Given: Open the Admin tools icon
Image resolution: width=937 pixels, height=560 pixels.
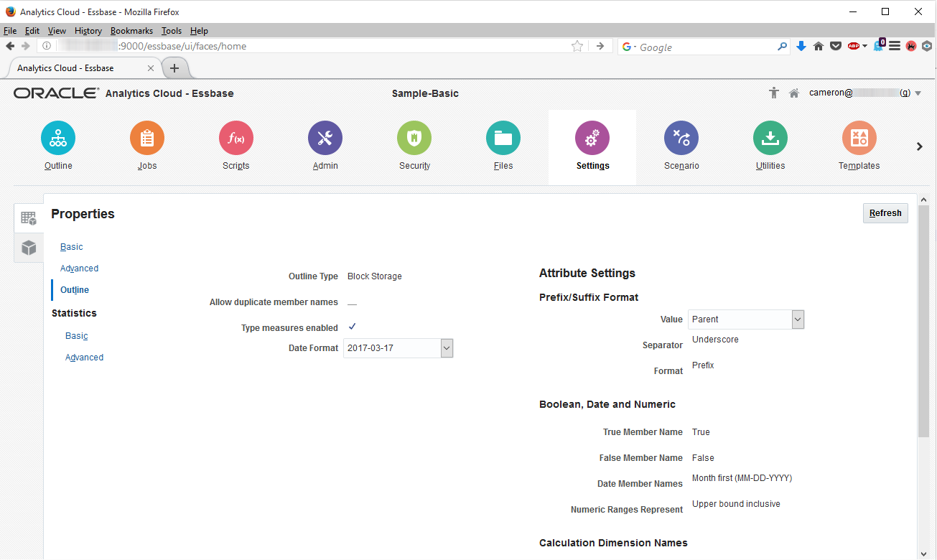Looking at the screenshot, I should (x=325, y=138).
